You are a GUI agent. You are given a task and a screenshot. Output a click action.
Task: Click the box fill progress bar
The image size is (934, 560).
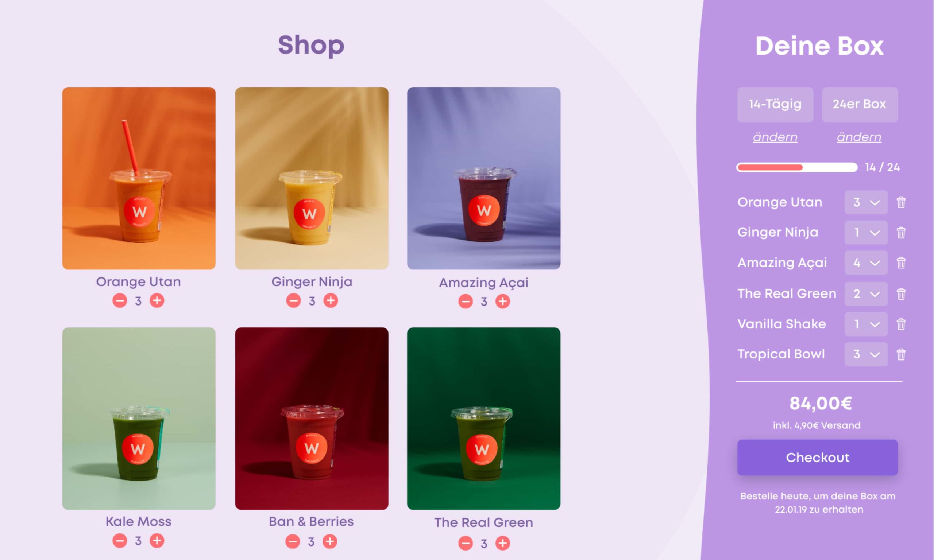796,167
